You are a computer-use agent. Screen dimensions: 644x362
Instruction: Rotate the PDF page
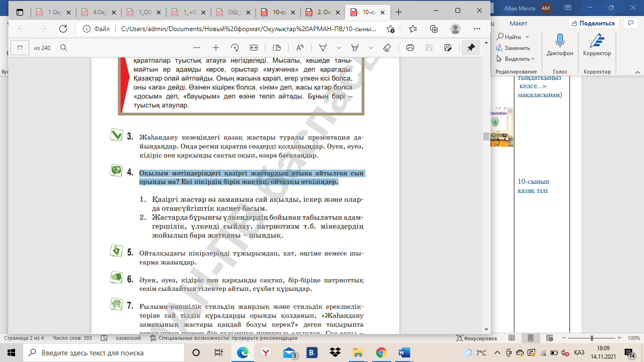pos(235,48)
